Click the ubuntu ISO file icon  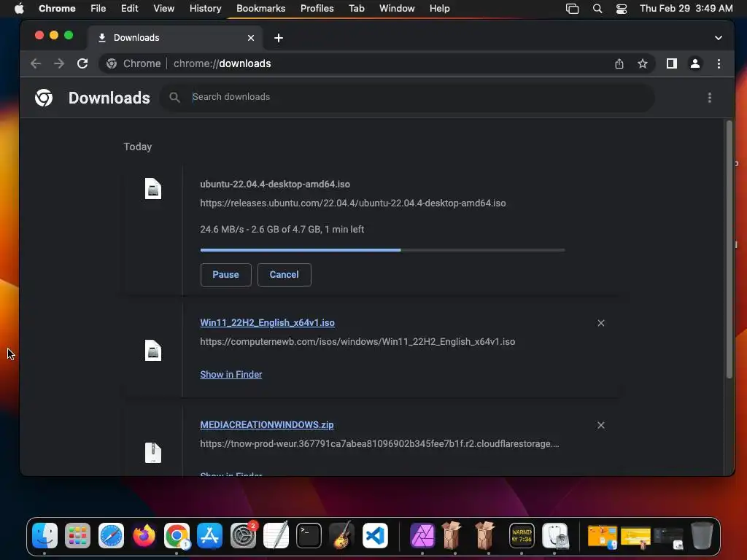(x=153, y=189)
